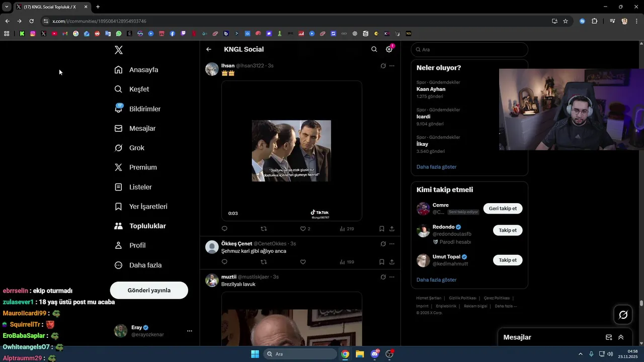Open Discord from the taskbar
644x362 pixels.
375,354
